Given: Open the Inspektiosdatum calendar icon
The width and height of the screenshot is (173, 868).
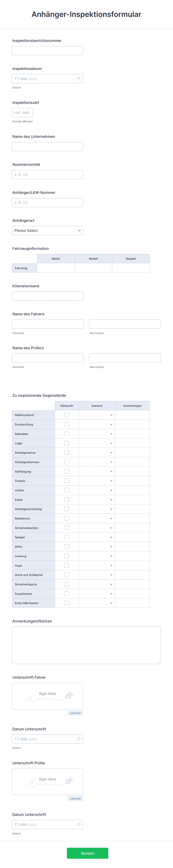Looking at the screenshot, I should tap(79, 79).
